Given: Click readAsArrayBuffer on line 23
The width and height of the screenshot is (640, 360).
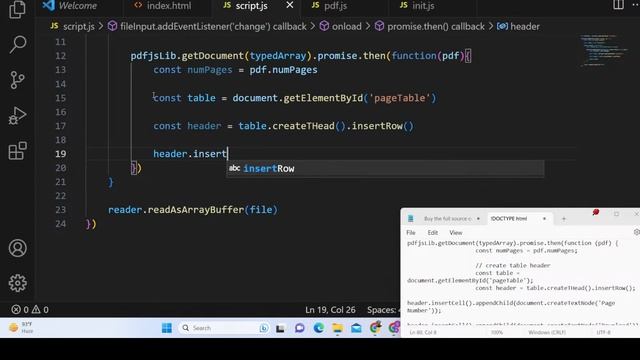Looking at the screenshot, I should (x=196, y=210).
